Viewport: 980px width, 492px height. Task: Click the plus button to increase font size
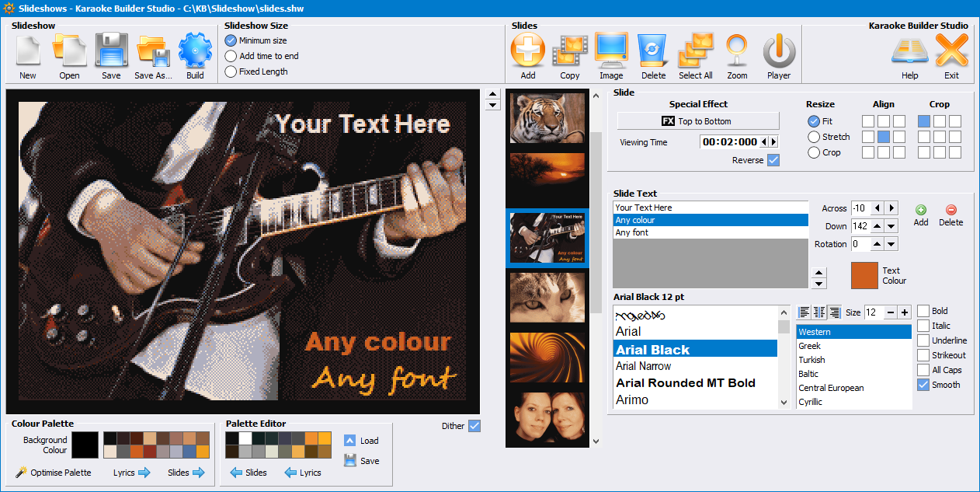[905, 312]
